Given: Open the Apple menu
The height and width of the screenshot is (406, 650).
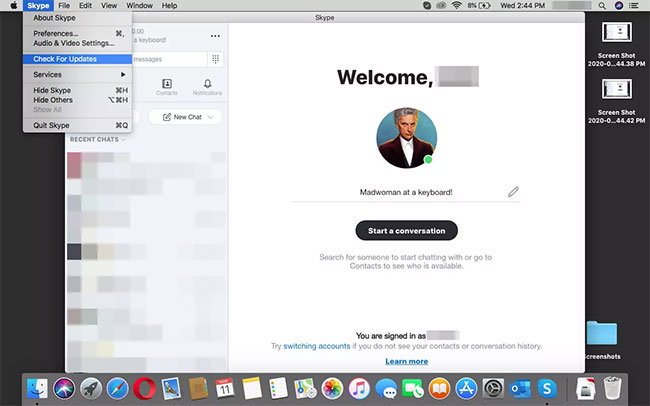Looking at the screenshot, I should tap(14, 5).
